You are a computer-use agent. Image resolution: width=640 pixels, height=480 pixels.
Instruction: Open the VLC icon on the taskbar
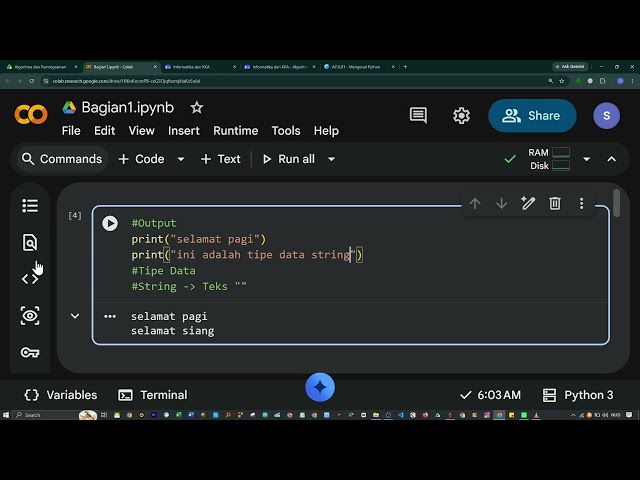pos(536,415)
